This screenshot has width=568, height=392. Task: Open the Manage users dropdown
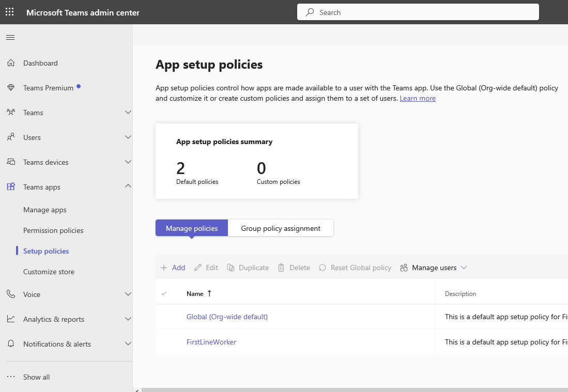coord(434,268)
